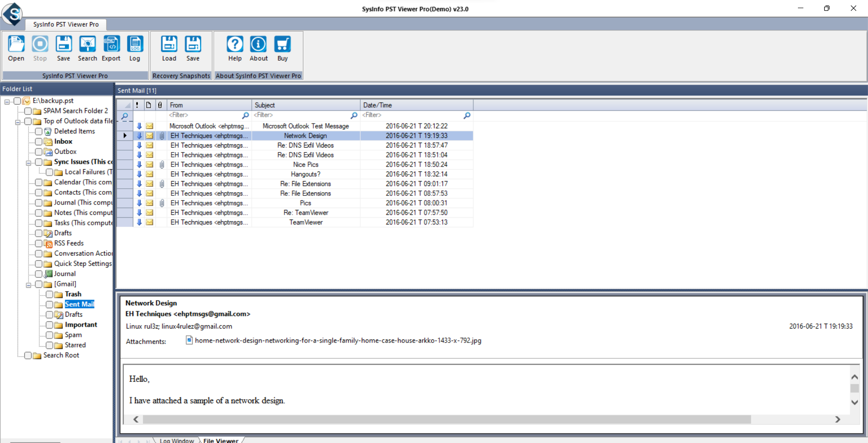Click the preview horizontal scrollbar thumb
This screenshot has width=868, height=443.
[x=447, y=419]
